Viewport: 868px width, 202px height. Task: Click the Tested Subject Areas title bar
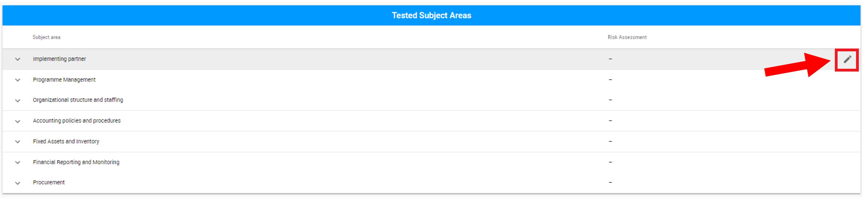pyautogui.click(x=431, y=15)
